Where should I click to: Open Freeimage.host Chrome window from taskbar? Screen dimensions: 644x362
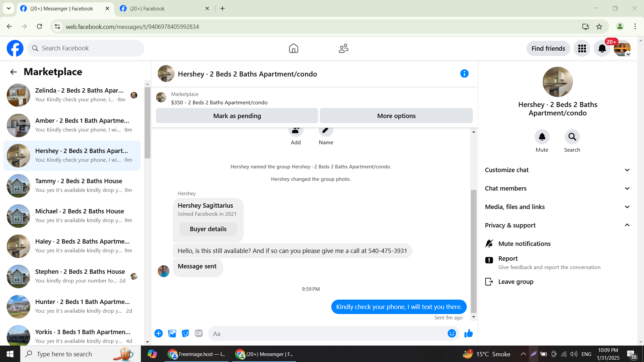pyautogui.click(x=196, y=354)
